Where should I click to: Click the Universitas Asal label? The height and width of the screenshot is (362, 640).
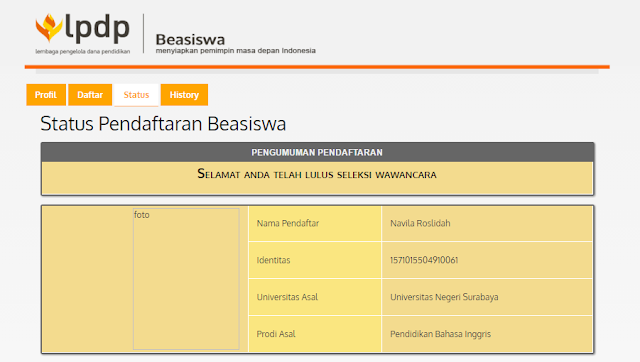tap(287, 297)
